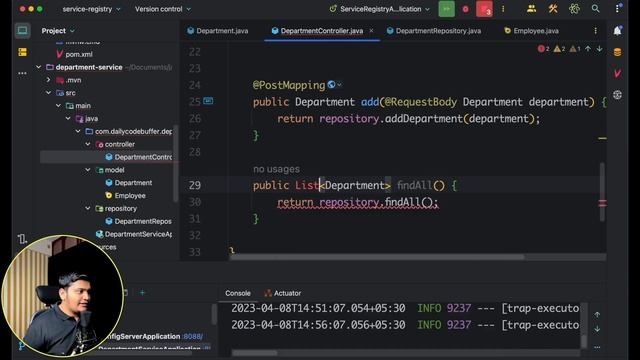Click addDepartment call on line 26
640x360 pixels.
click(x=424, y=119)
